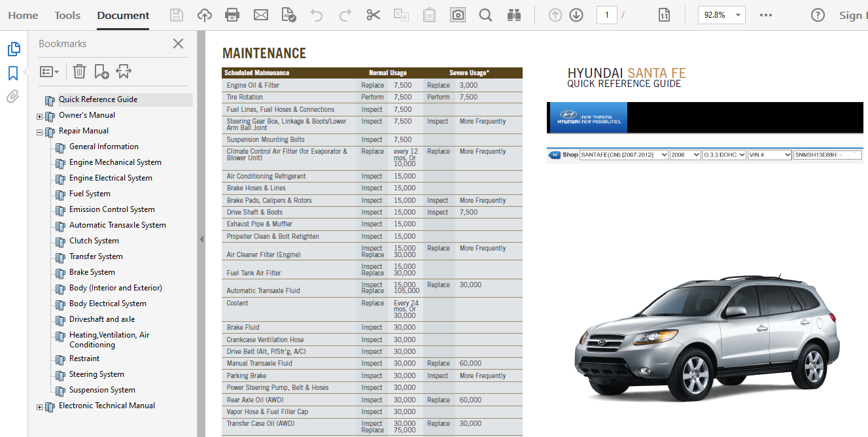
Task: Open the zoom level dropdown
Action: (x=738, y=15)
